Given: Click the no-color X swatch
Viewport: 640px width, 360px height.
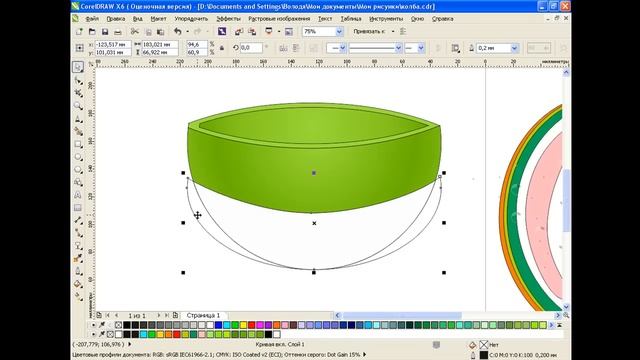Looking at the screenshot, I should pos(118,325).
